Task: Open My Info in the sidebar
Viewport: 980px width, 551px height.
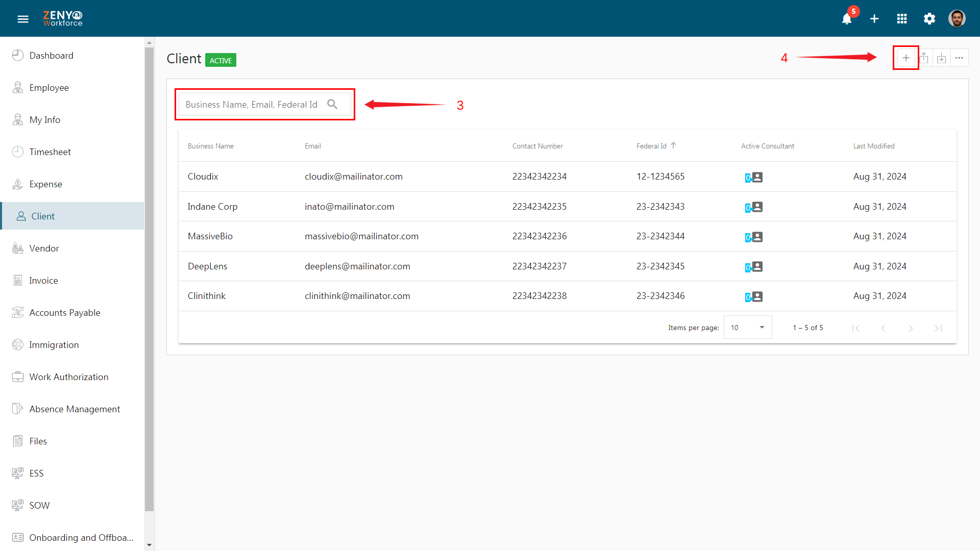Action: click(x=72, y=120)
